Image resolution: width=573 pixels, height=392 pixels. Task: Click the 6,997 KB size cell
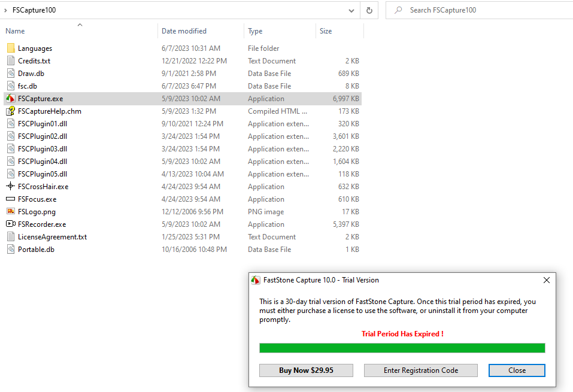click(x=345, y=99)
